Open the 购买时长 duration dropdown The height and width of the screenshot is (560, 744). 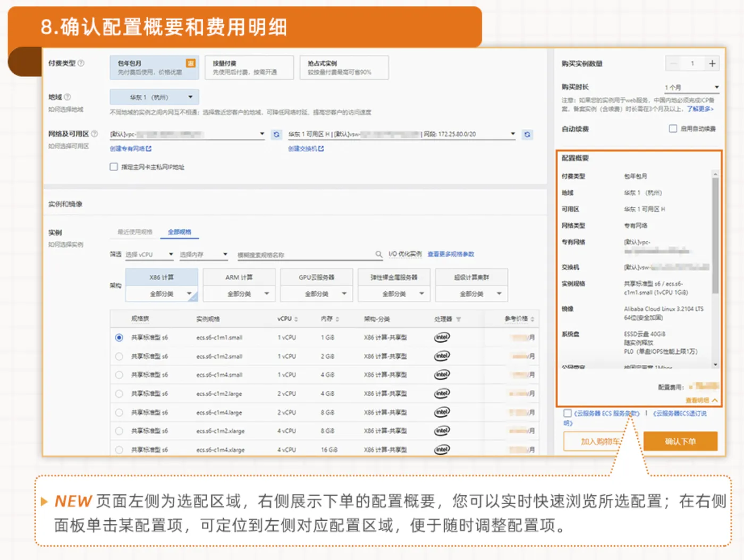coord(691,86)
